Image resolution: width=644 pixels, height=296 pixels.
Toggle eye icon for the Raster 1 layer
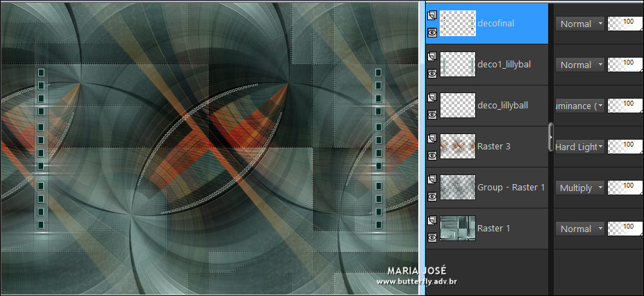point(431,238)
